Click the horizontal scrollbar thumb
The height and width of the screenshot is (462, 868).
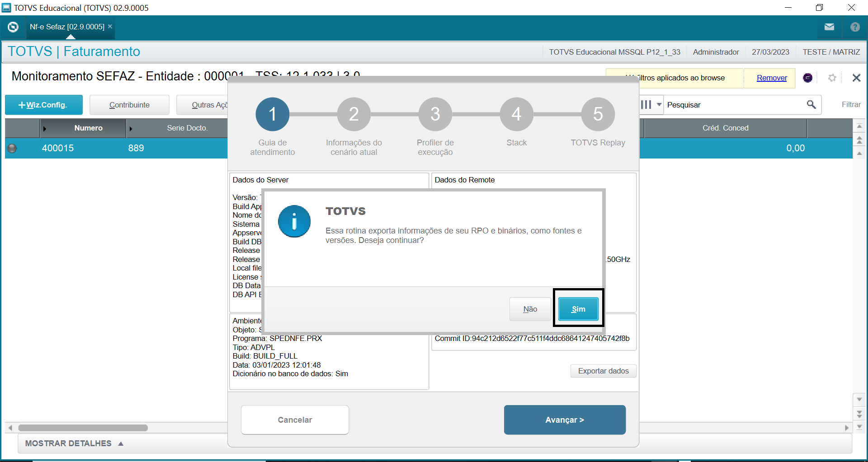pos(83,428)
